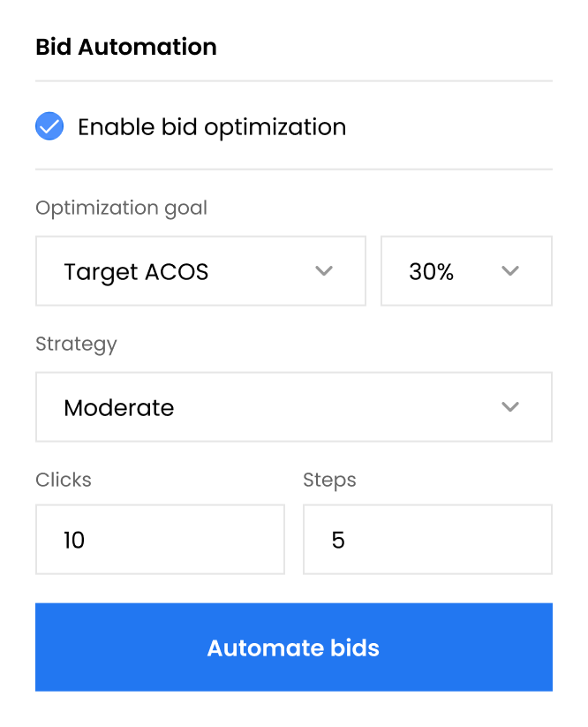Click the Clicks field label
This screenshot has height=727, width=588.
point(64,480)
